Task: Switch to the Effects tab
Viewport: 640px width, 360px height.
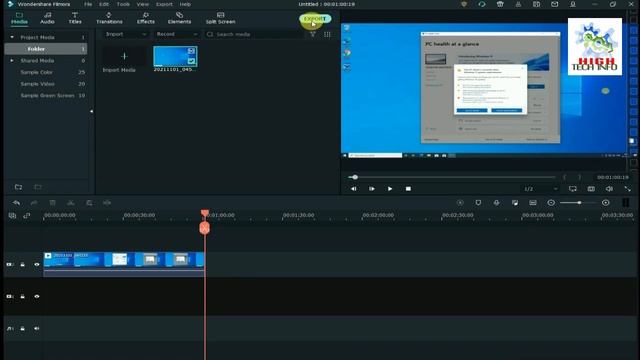Action: 146,18
